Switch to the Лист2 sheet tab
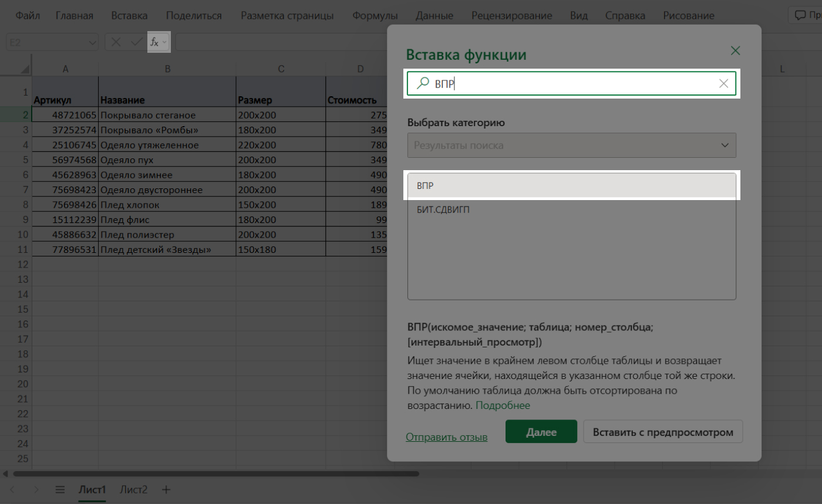Screen dimensions: 822x504 134,489
